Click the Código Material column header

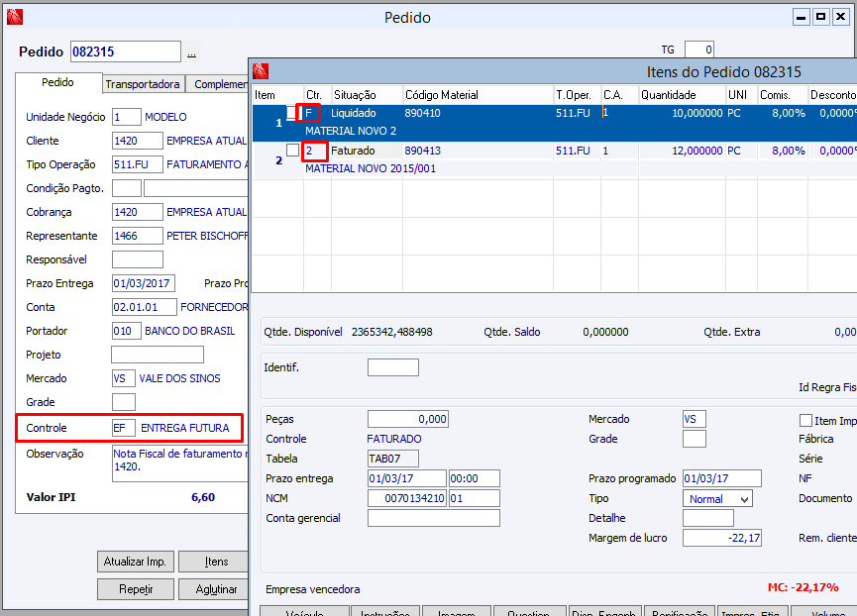478,95
